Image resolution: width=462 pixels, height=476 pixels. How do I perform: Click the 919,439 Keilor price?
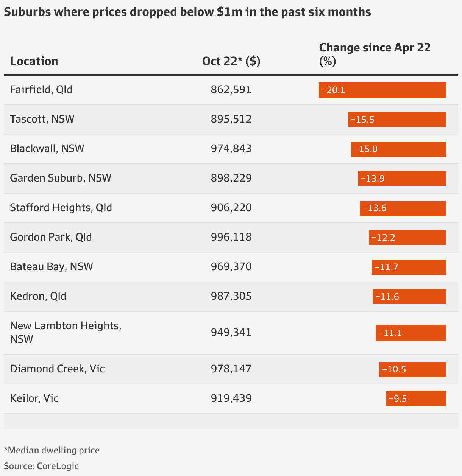coord(231,398)
